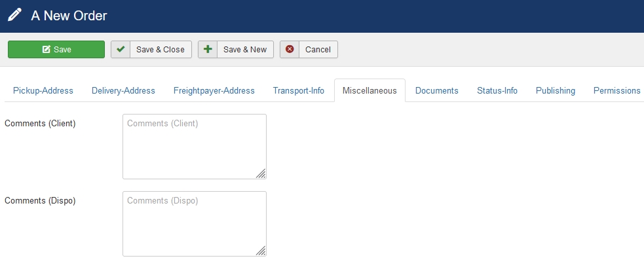Click the edit icon inside the Save button
Image resolution: width=644 pixels, height=267 pixels.
coord(47,49)
